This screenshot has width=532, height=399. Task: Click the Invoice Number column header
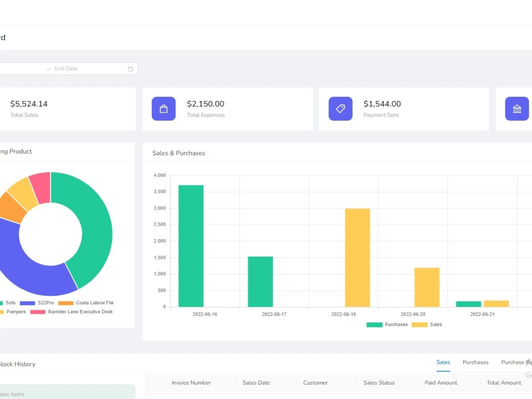tap(190, 383)
